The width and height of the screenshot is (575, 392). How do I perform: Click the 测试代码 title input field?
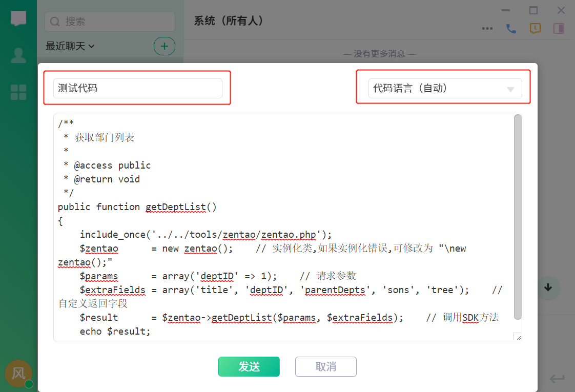[x=137, y=88]
